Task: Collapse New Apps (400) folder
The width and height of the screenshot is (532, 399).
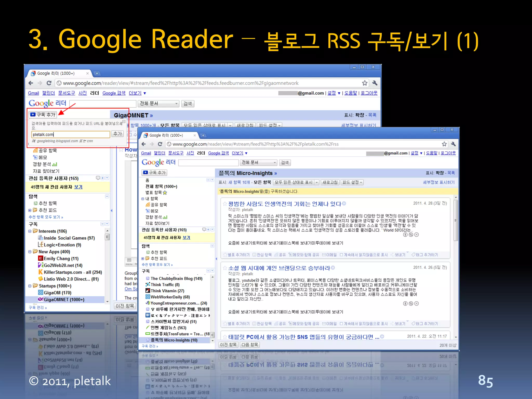Action: click(30, 252)
